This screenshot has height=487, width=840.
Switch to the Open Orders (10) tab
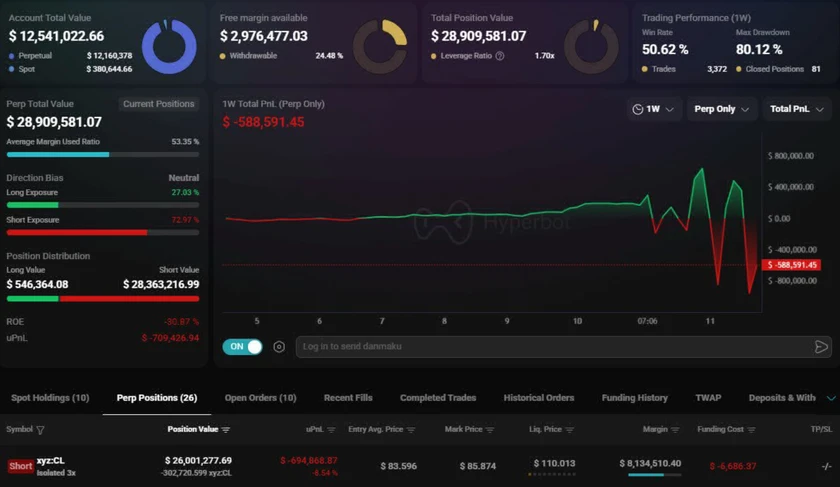(x=260, y=398)
